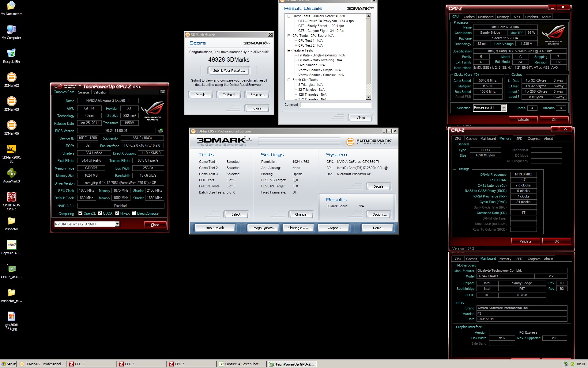Open Capture-A-ScreenShot desktop shortcut
Screen dimensions: 588x368
[x=11, y=245]
